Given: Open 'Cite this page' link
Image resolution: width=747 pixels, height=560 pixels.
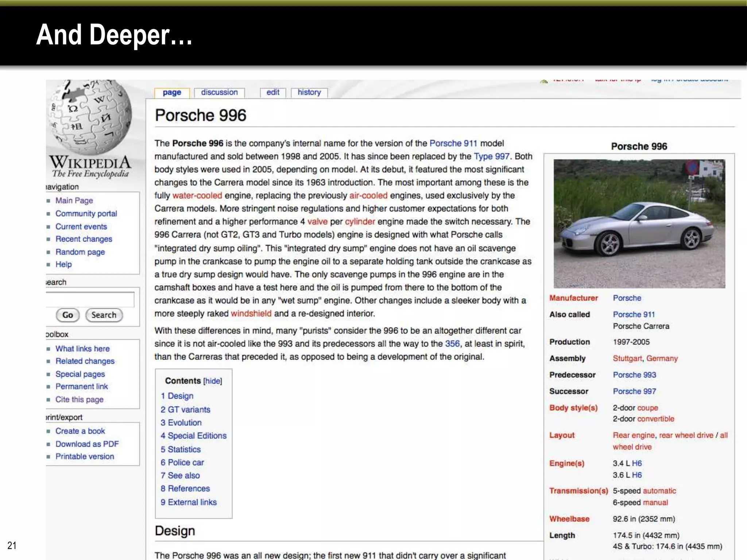Looking at the screenshot, I should click(x=79, y=400).
